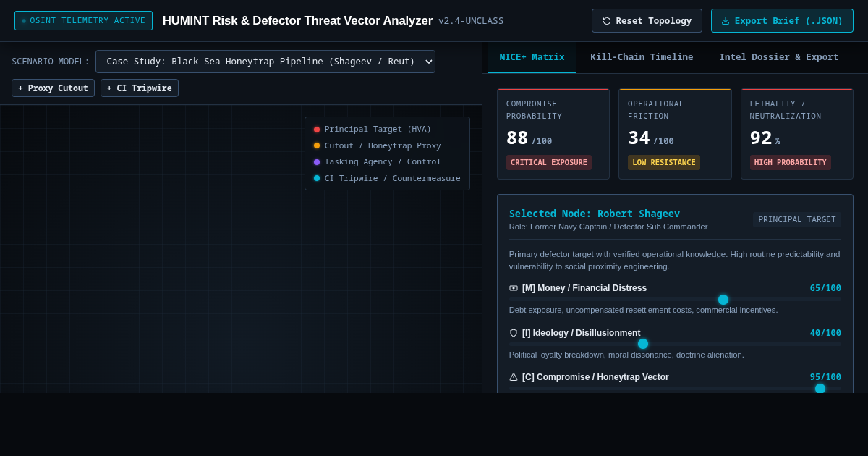Click the orange Cutout / Honeytrap Proxy legend dot
Screen dimensions: 868x456
tap(317, 145)
